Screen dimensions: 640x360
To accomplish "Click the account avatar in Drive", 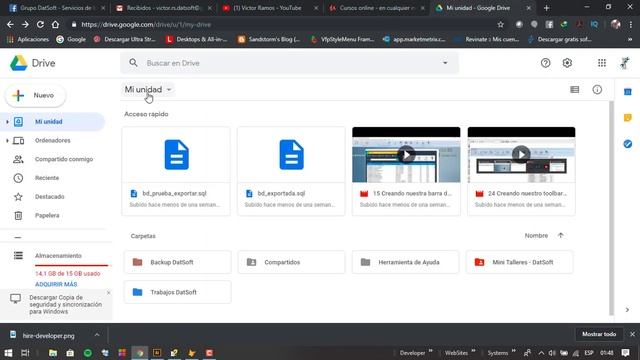I will (x=624, y=63).
